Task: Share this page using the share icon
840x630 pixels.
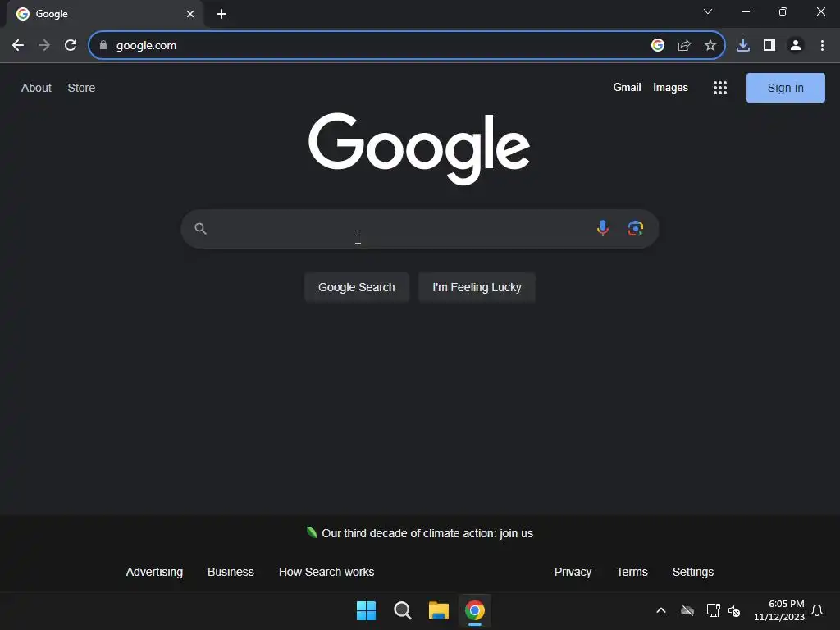Action: pos(684,46)
